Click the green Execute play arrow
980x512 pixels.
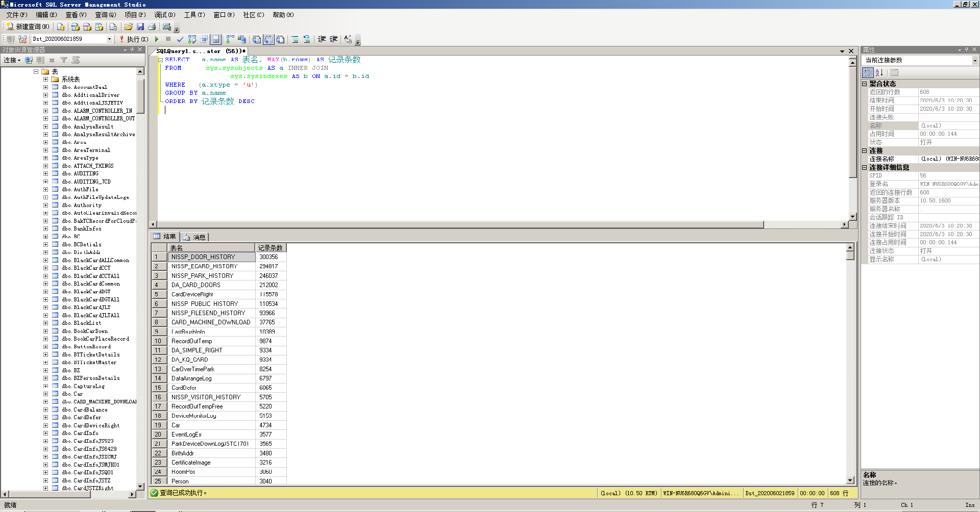point(157,39)
